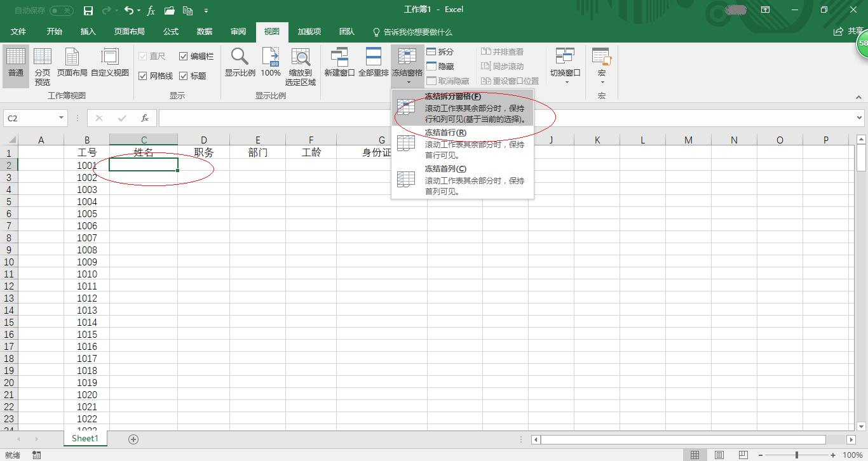This screenshot has width=868, height=461.
Task: Select Zoom to Selection (缩放到选定区域)
Action: click(300, 66)
